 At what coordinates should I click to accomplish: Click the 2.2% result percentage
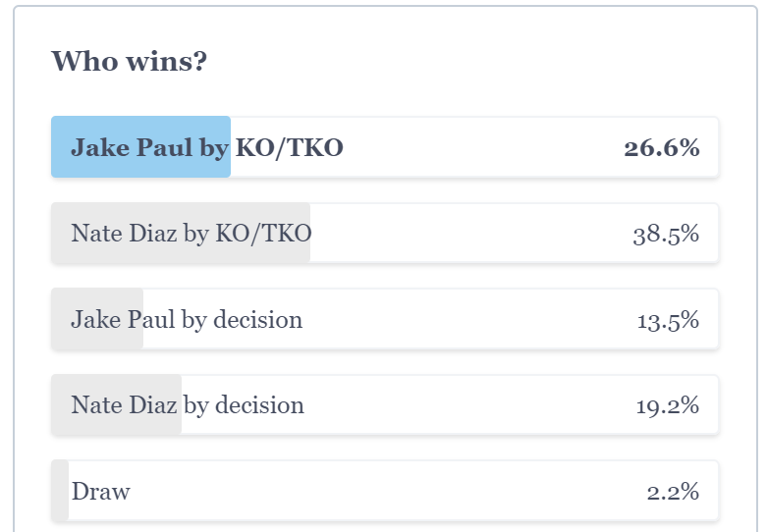coord(673,492)
